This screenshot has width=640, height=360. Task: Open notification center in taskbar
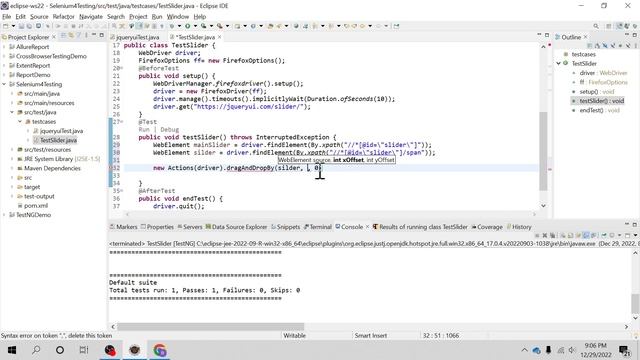tap(624, 351)
